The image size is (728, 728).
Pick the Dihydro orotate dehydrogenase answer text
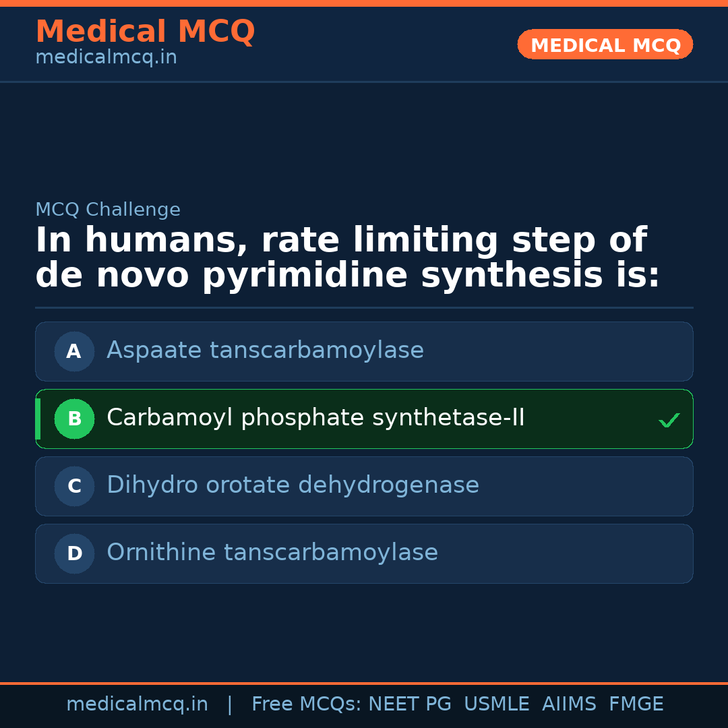pyautogui.click(x=293, y=485)
